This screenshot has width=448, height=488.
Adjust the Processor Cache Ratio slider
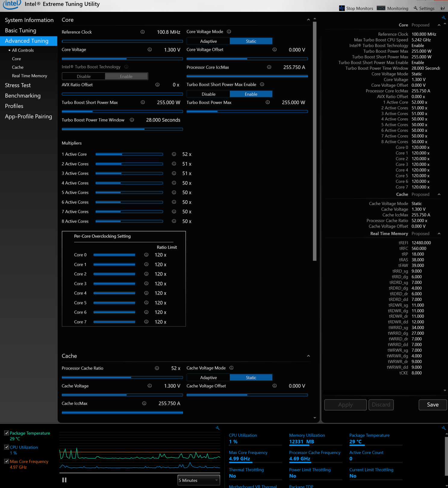pos(122,377)
